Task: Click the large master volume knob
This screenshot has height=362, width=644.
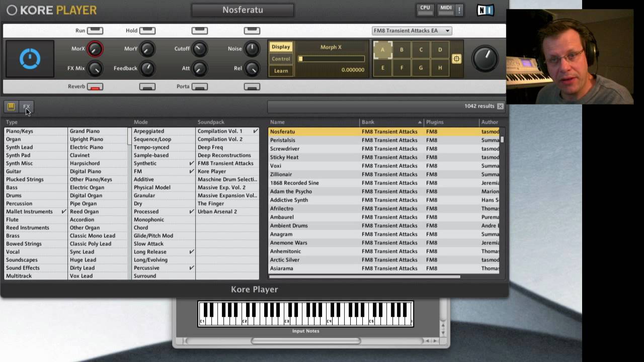Action: (485, 58)
